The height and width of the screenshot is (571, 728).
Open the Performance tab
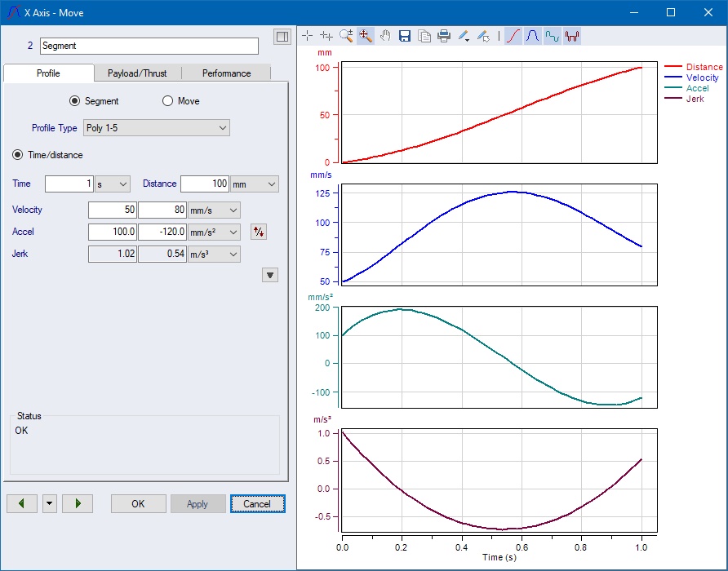click(226, 73)
